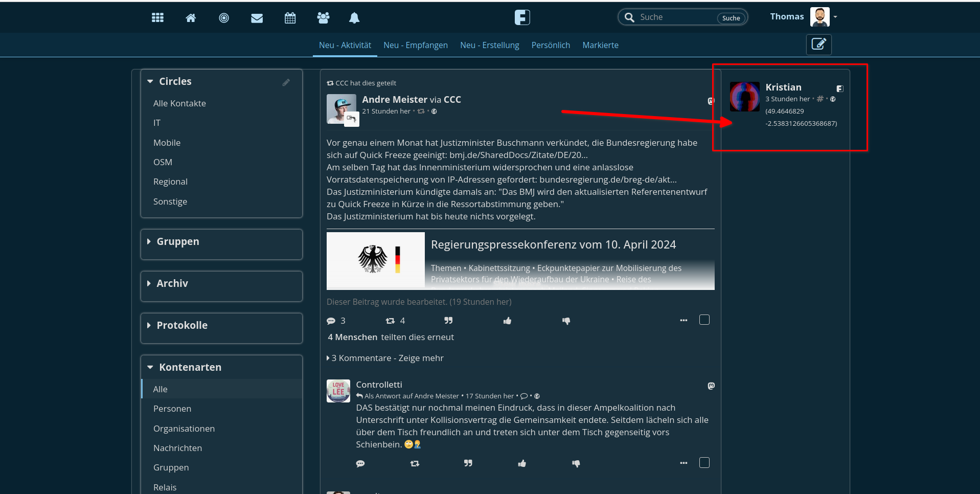Edit circles with the pencil icon
This screenshot has height=494, width=980.
tap(286, 82)
